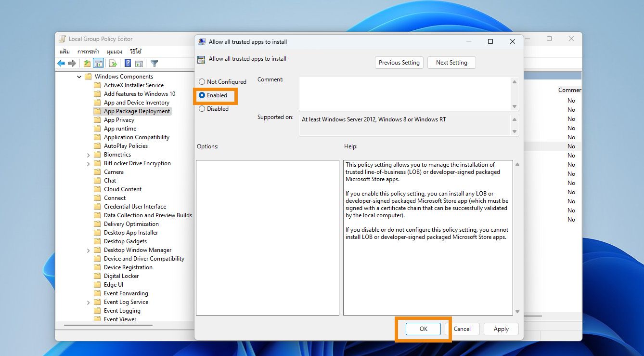
Task: Open the แฟ้ม menu
Action: [x=64, y=51]
